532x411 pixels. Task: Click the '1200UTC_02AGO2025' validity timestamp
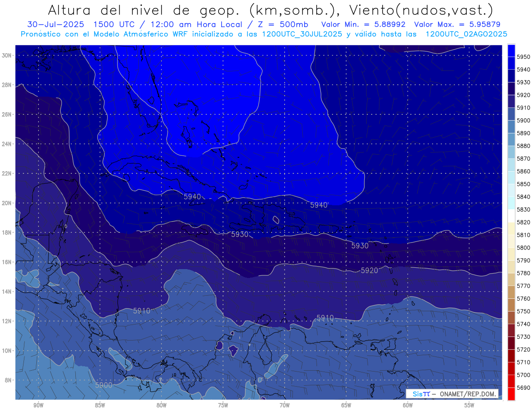(x=466, y=34)
